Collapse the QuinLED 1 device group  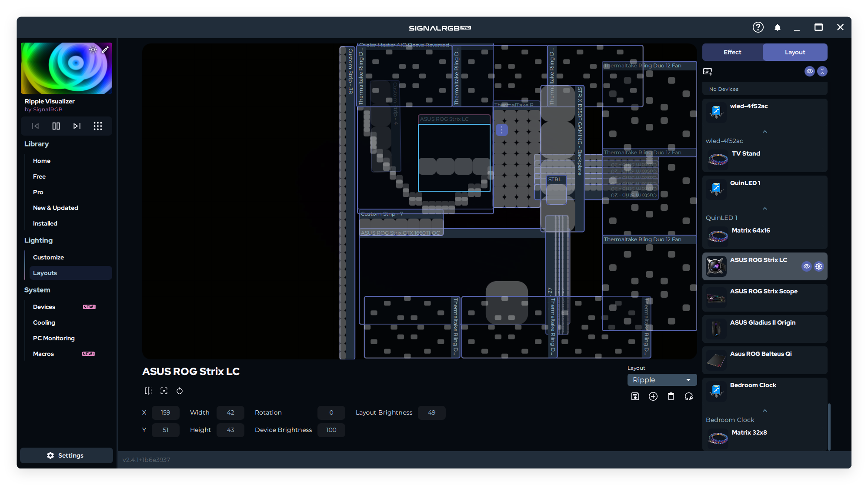(765, 209)
